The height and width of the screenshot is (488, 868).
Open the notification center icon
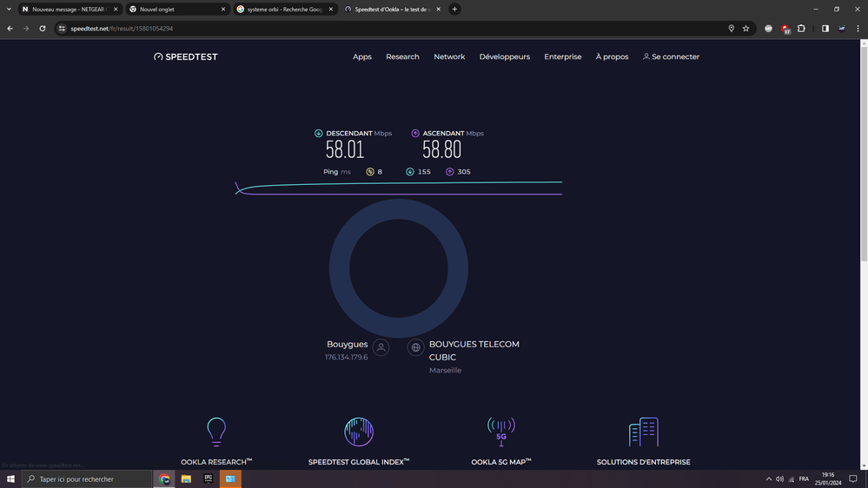(853, 479)
